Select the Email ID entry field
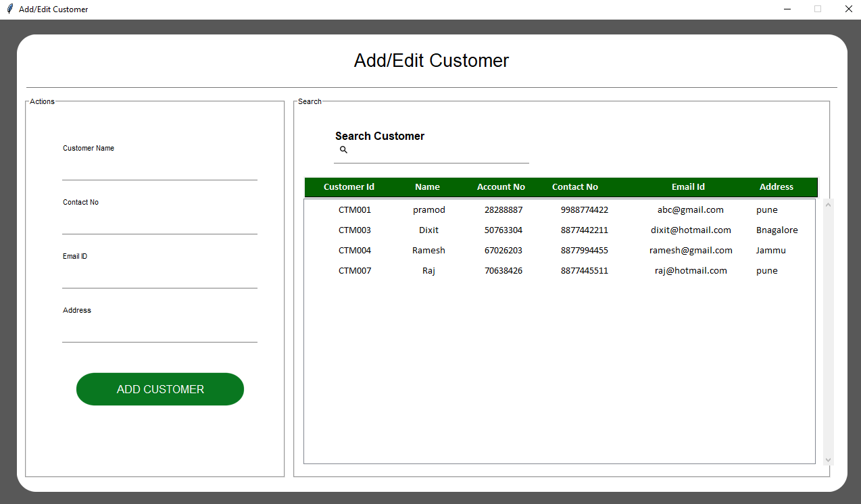Screen dimensions: 861x504 (159, 278)
